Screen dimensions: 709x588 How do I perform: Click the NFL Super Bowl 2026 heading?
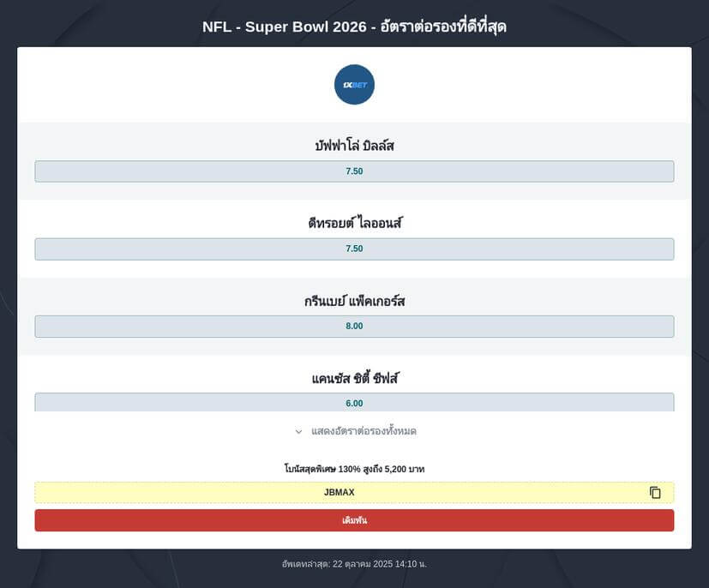coord(354,27)
